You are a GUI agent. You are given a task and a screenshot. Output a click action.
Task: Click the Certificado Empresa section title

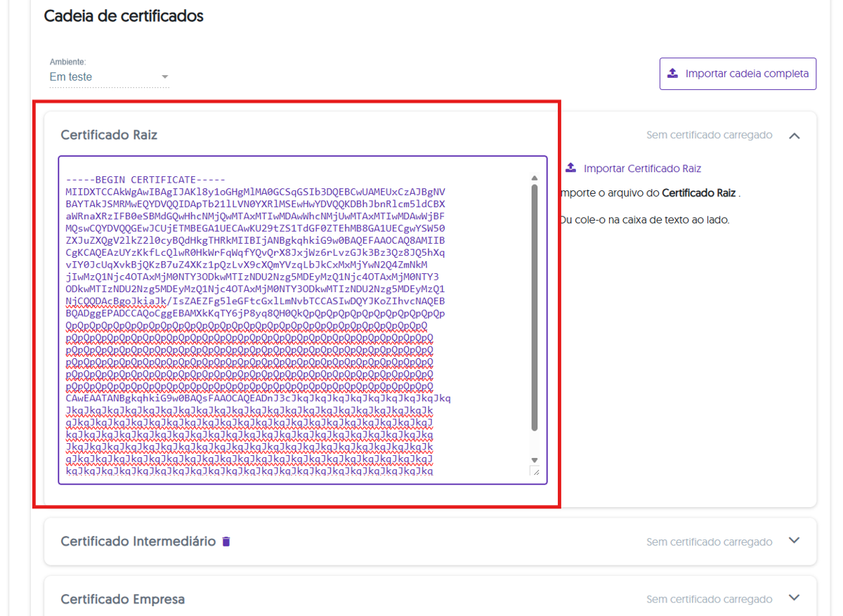coord(122,599)
